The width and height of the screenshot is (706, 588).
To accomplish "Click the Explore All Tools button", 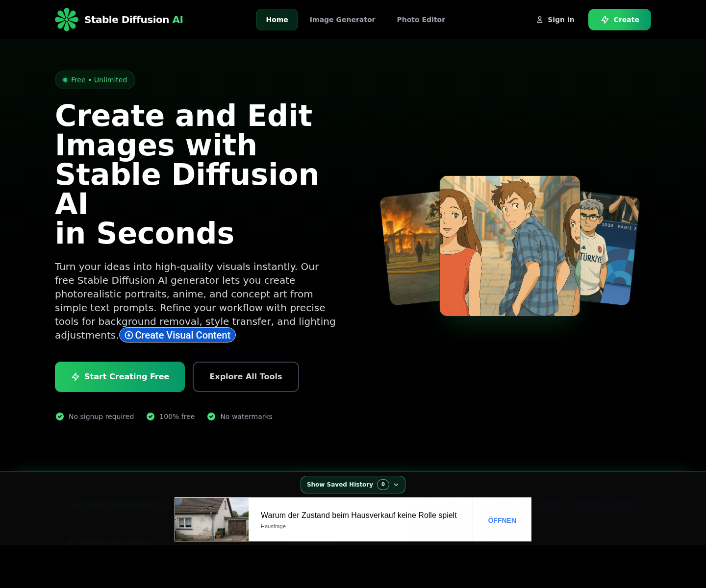I will click(x=246, y=376).
